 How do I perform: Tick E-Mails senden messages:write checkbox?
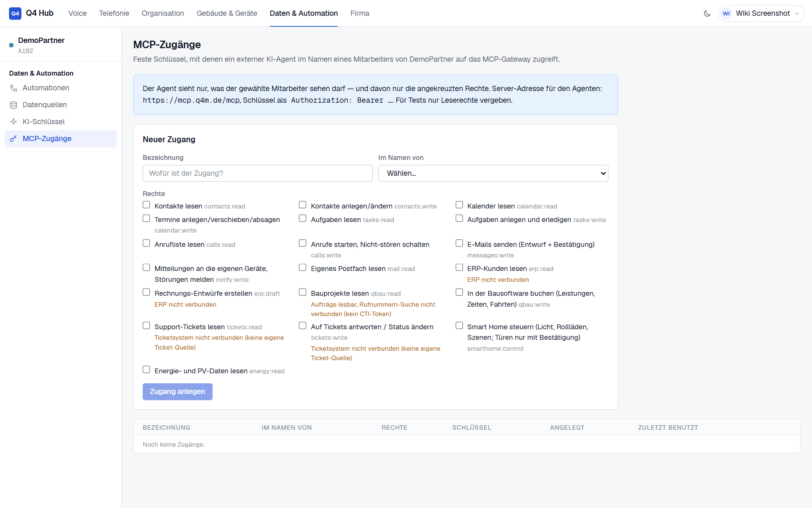click(x=459, y=243)
